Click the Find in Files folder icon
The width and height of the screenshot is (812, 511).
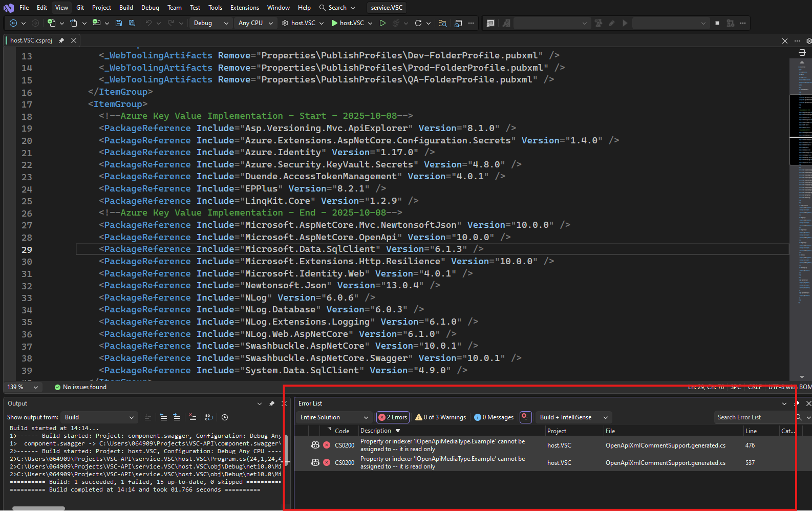click(x=442, y=23)
